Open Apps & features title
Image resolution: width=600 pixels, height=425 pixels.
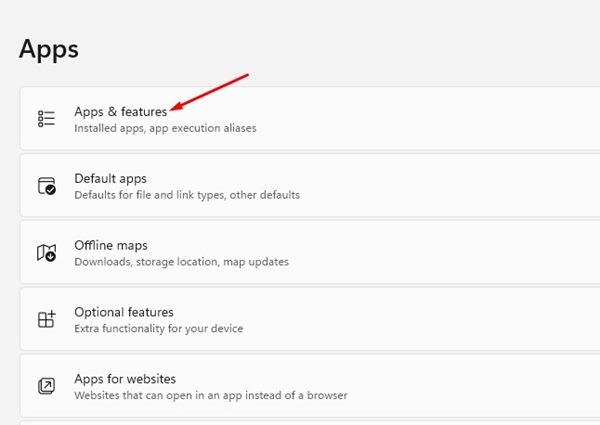(121, 112)
